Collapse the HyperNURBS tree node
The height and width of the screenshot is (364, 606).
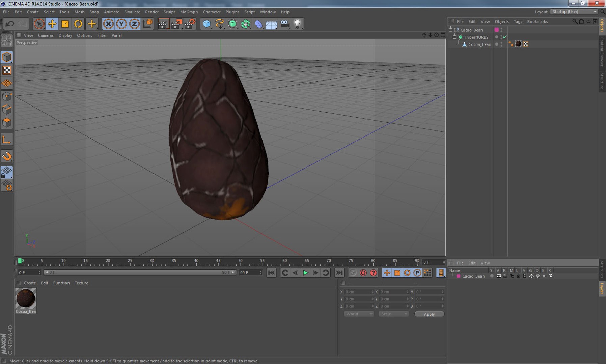[x=455, y=37]
